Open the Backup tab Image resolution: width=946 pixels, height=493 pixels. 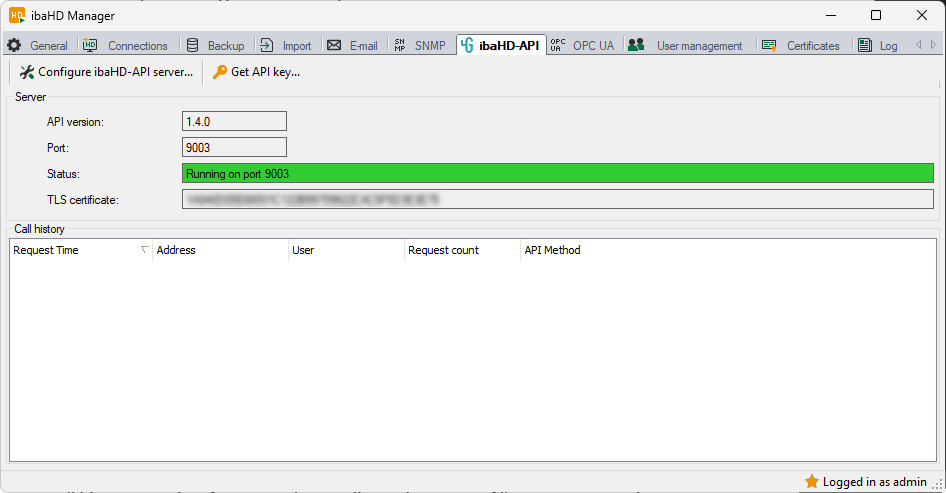click(x=215, y=45)
